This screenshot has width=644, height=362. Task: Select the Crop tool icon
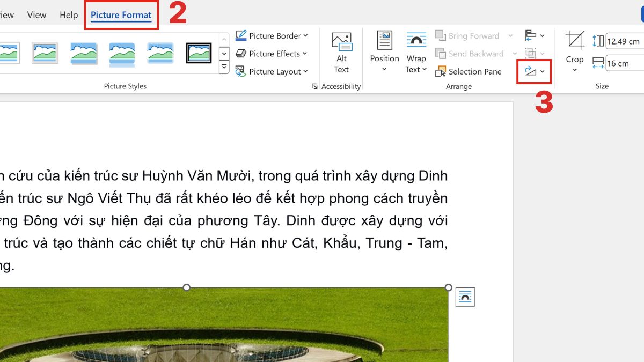575,41
